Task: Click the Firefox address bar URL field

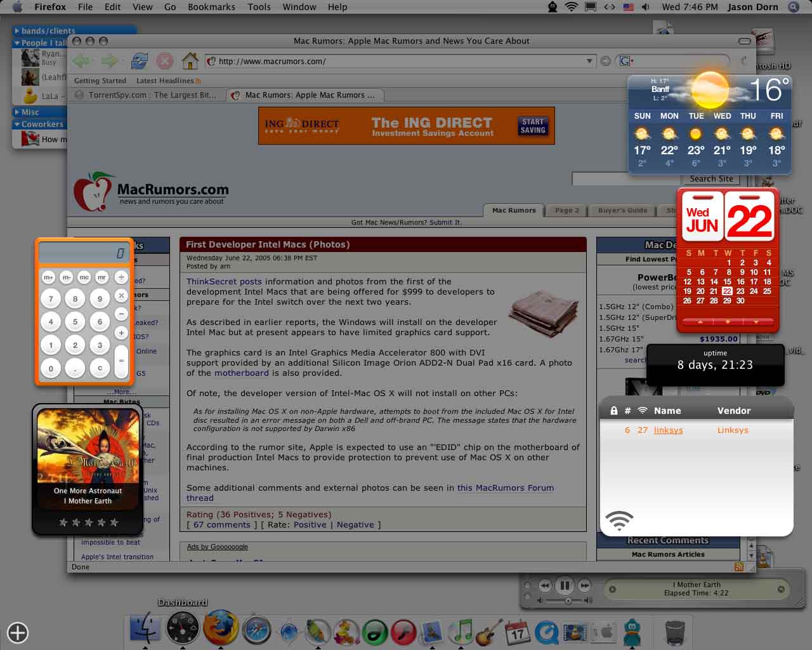Action: pos(400,61)
